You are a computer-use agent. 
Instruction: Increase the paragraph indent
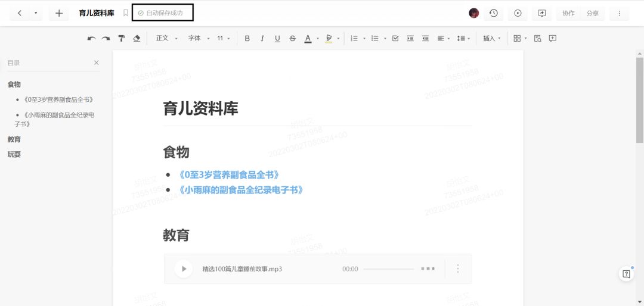(410, 38)
